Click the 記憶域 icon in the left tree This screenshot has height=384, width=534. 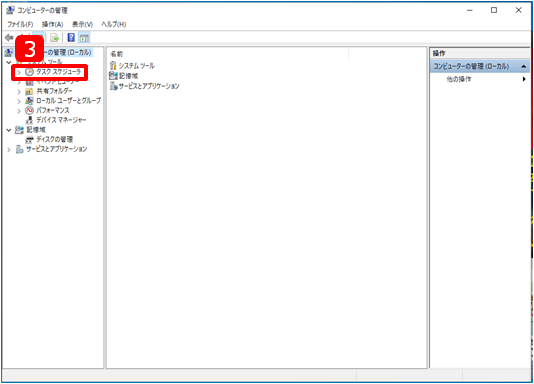pos(19,130)
